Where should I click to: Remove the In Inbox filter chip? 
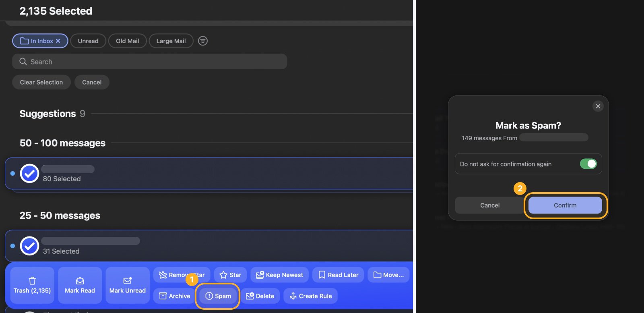coord(58,41)
